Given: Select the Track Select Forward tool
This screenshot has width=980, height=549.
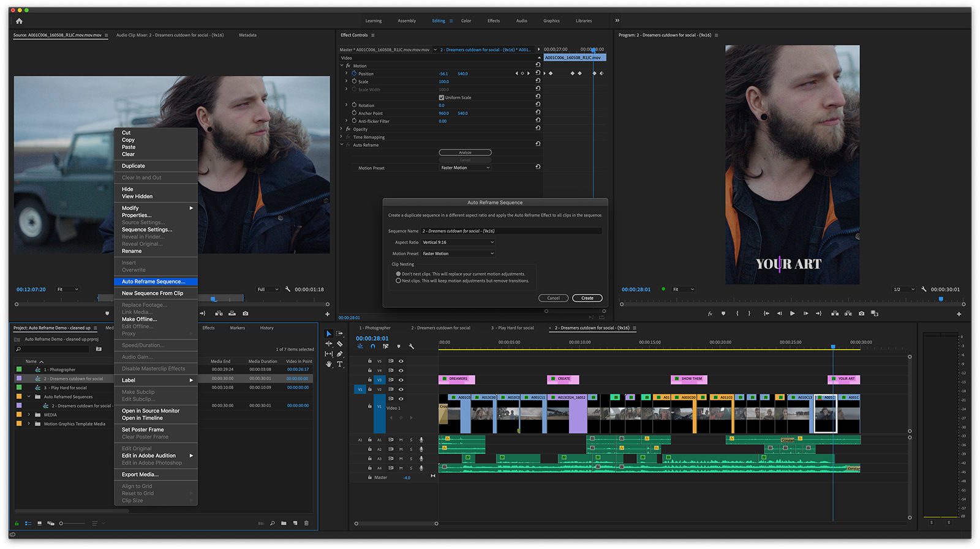Looking at the screenshot, I should click(340, 334).
